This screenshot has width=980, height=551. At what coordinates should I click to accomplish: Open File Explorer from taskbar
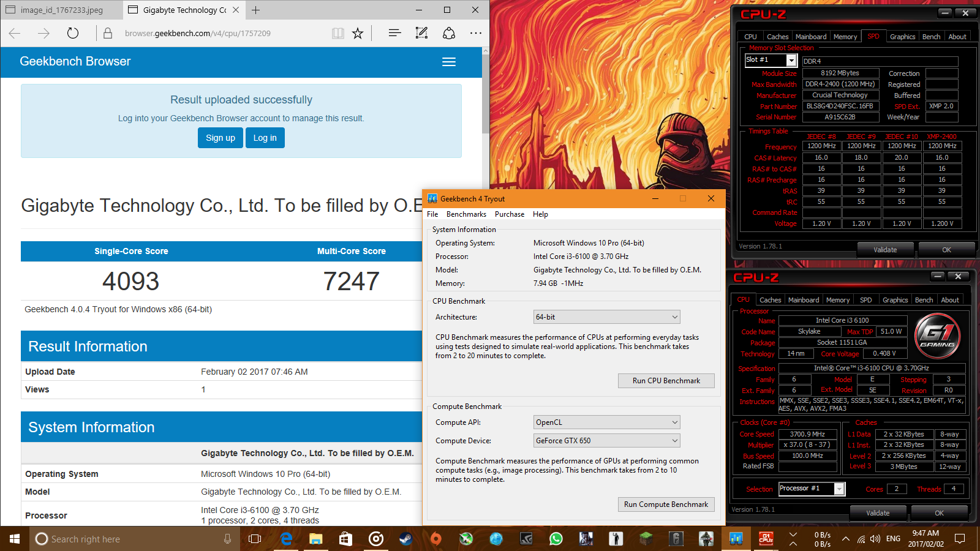click(x=315, y=539)
